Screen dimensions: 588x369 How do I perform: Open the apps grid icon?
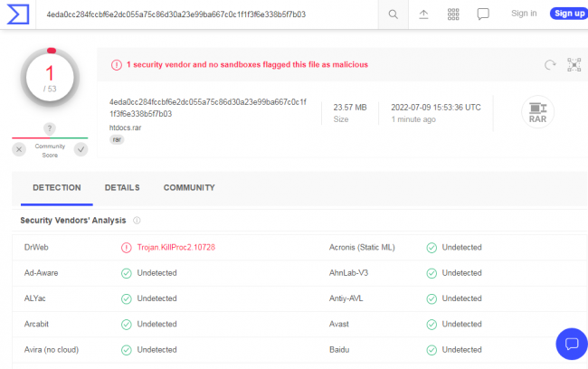(x=453, y=14)
